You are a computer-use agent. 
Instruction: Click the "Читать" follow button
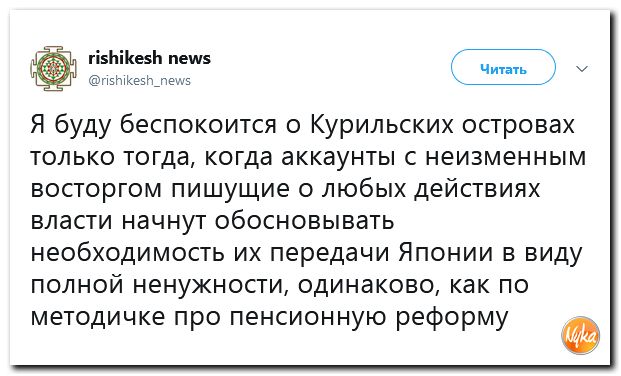point(503,67)
